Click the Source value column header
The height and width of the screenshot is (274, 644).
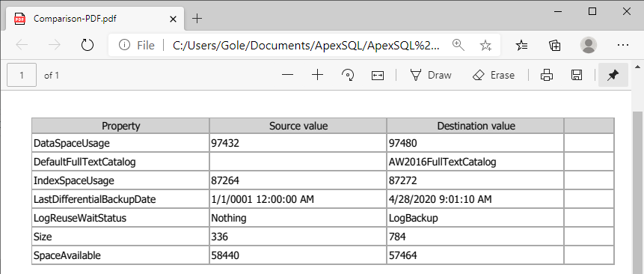pos(298,126)
